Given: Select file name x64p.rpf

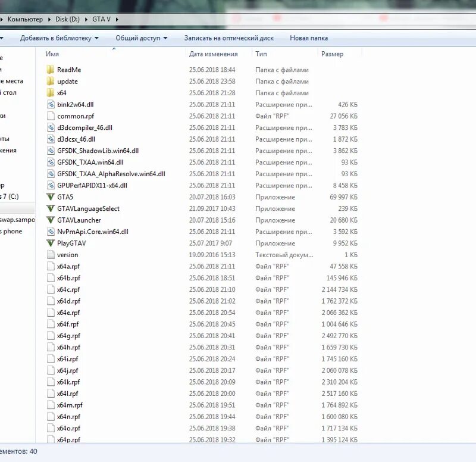Looking at the screenshot, I should tap(68, 439).
